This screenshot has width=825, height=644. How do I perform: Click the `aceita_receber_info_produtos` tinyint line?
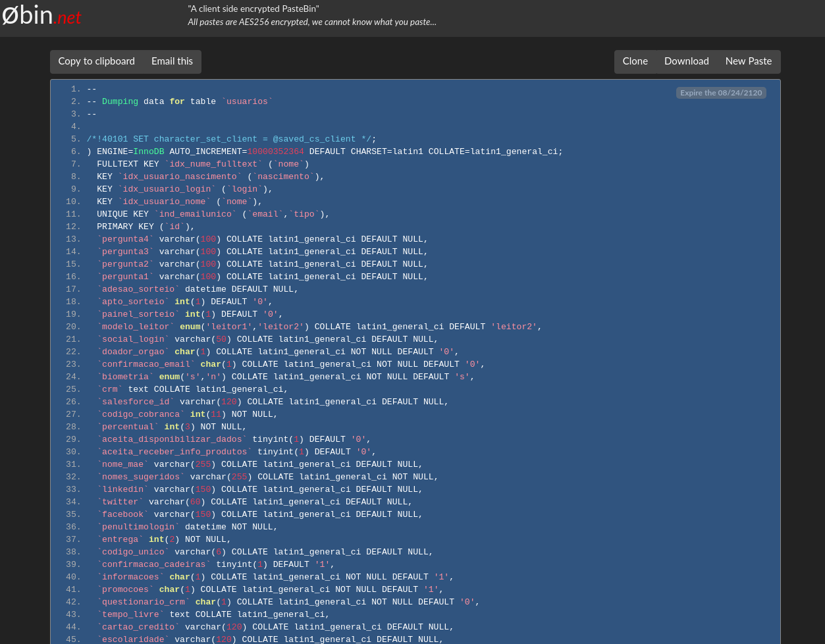pyautogui.click(x=236, y=452)
